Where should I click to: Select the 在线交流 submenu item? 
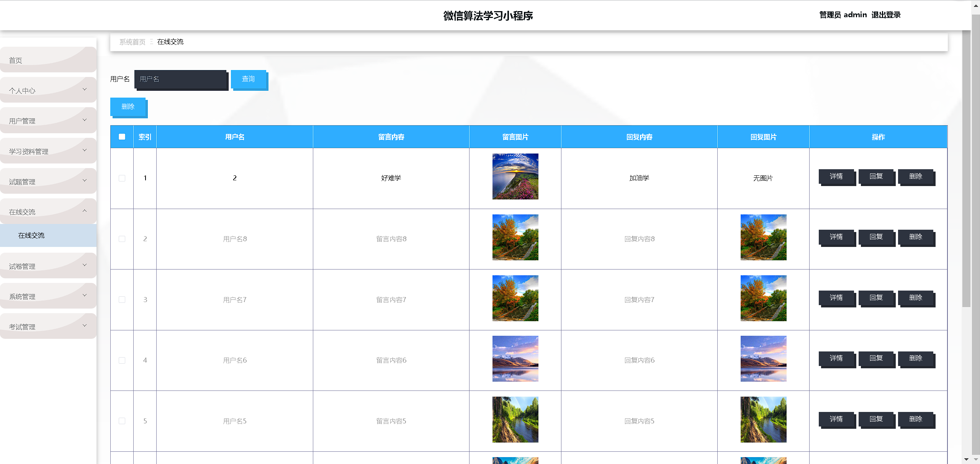click(x=31, y=235)
